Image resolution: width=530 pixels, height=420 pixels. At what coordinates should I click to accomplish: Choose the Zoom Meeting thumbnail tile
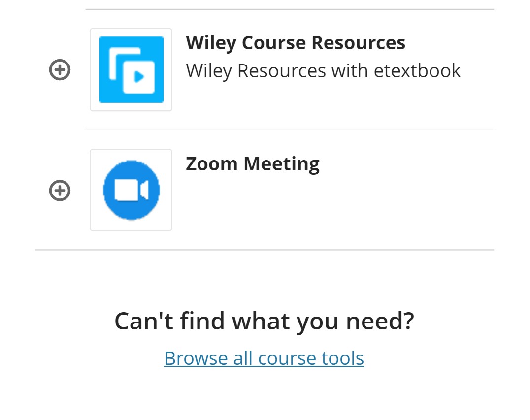[131, 190]
